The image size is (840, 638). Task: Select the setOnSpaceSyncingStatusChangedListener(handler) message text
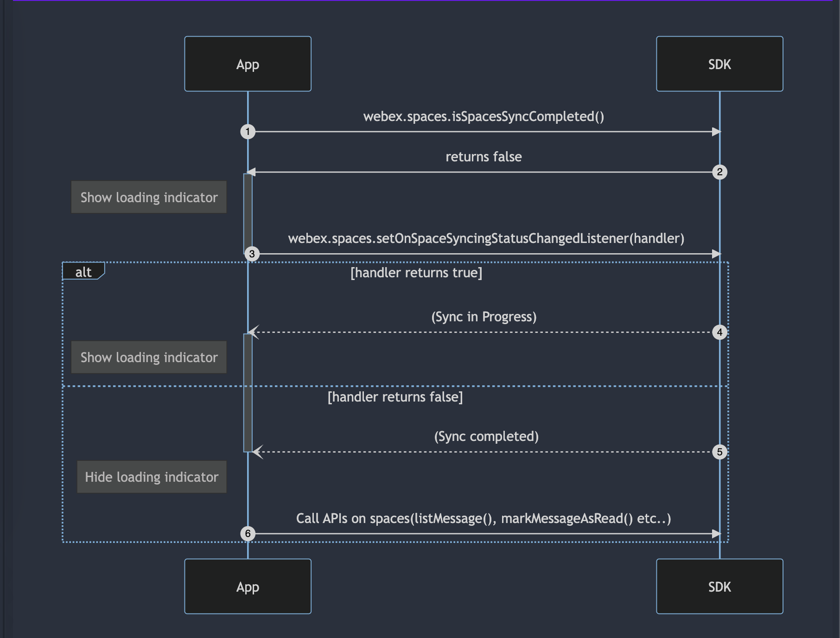486,238
